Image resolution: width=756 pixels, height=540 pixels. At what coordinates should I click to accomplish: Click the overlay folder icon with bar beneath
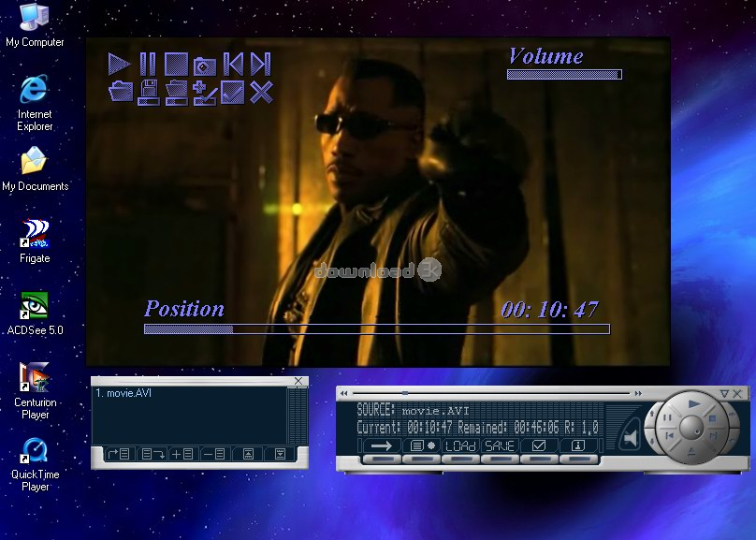(x=177, y=93)
